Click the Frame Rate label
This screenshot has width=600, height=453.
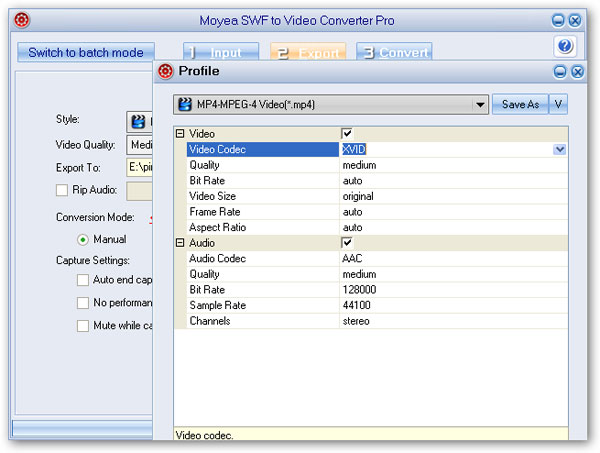pyautogui.click(x=215, y=212)
